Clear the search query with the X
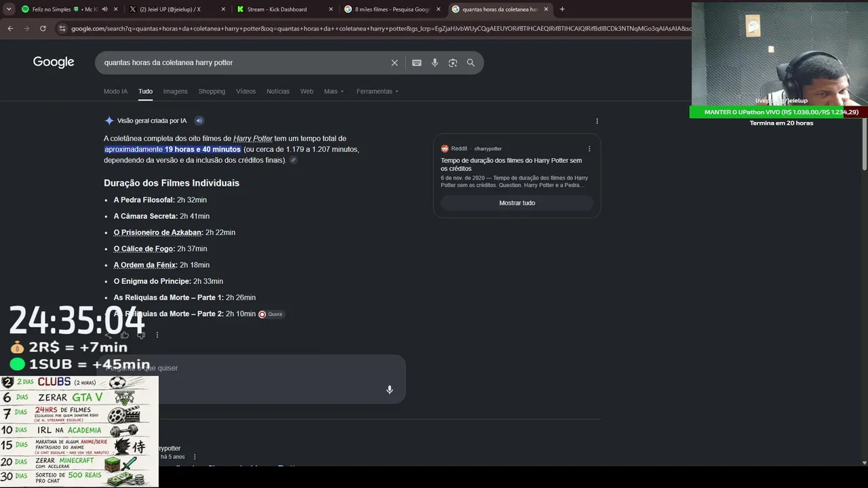868x488 pixels. tap(395, 63)
